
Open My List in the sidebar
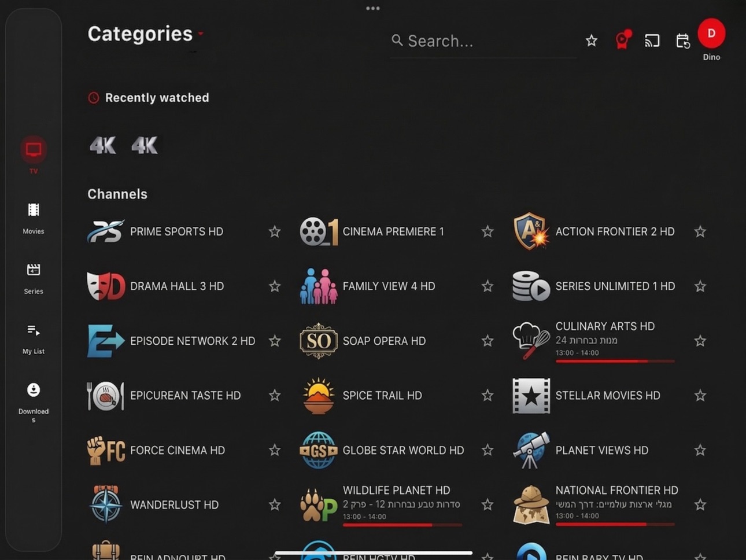[34, 338]
